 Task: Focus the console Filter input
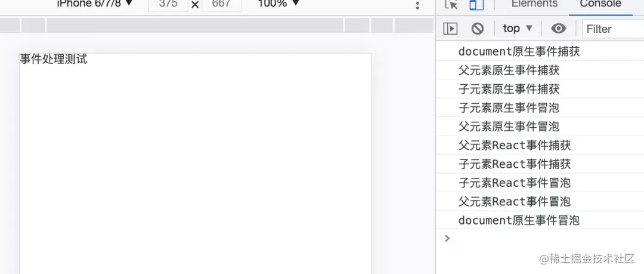pyautogui.click(x=613, y=29)
